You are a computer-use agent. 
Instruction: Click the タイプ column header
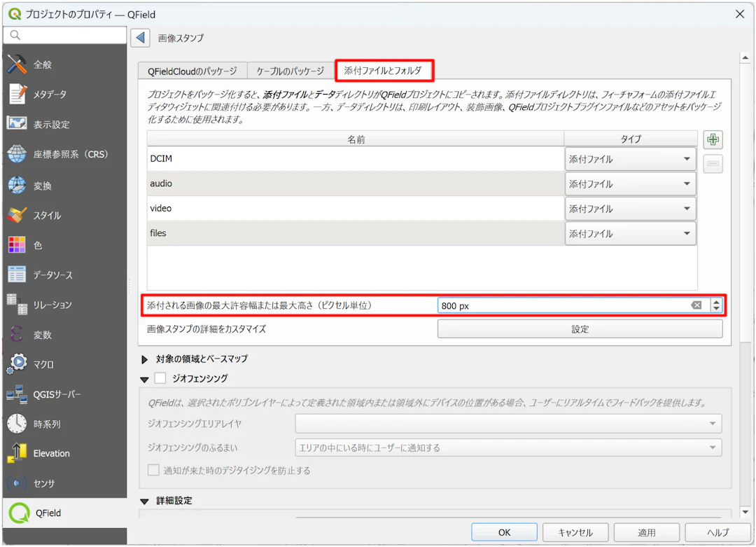pyautogui.click(x=630, y=139)
